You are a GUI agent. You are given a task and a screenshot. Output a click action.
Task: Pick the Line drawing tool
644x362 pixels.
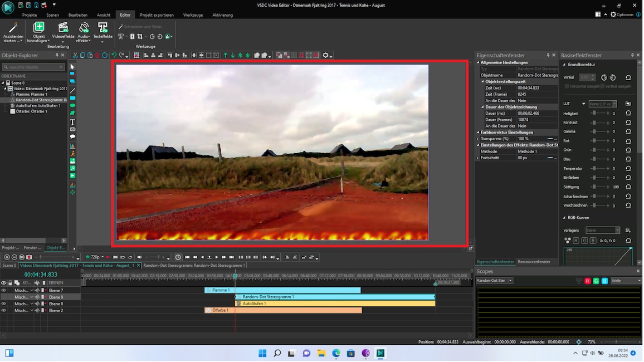[x=72, y=89]
